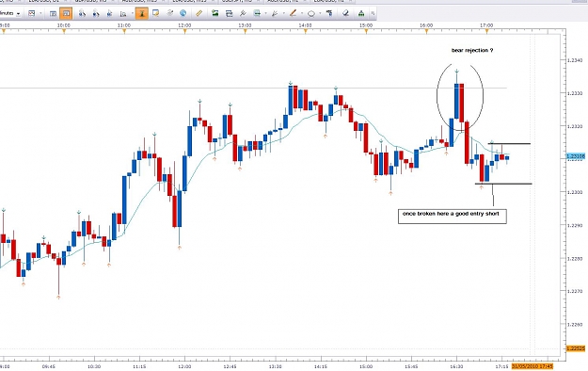Viewport: 588px width, 371px height.
Task: Click the blue chart shift icon after the magnifiers
Action: (x=109, y=14)
